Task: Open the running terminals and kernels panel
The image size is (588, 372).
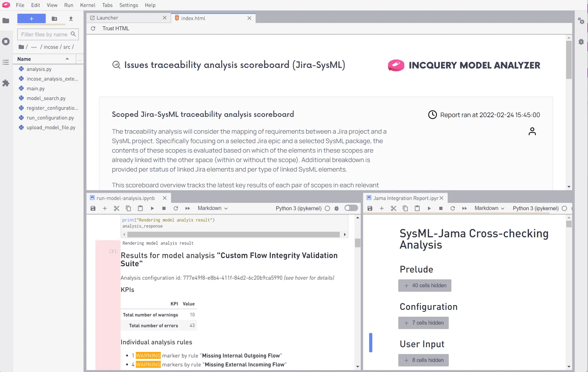Action: pyautogui.click(x=6, y=41)
